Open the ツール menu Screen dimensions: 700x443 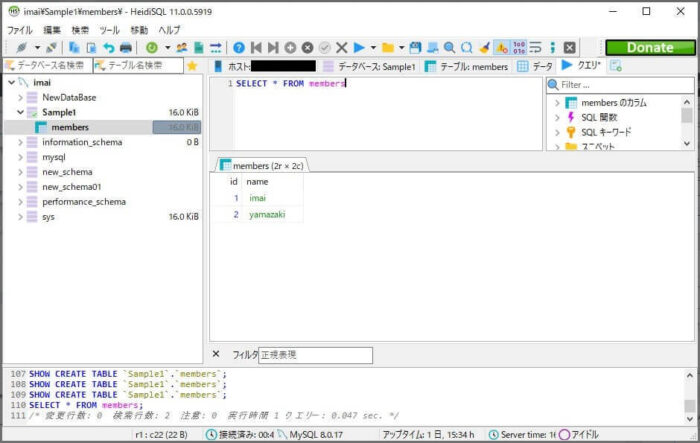click(x=109, y=30)
